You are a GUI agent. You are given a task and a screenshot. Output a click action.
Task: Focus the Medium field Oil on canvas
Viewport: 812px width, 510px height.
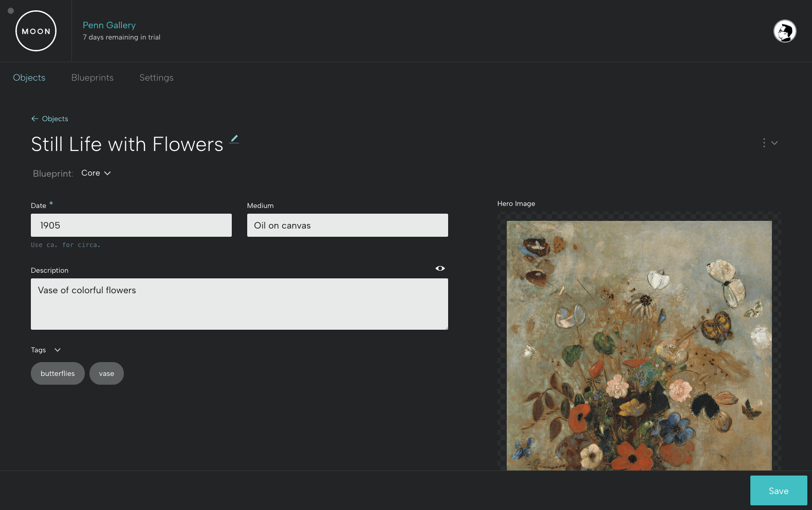point(347,225)
